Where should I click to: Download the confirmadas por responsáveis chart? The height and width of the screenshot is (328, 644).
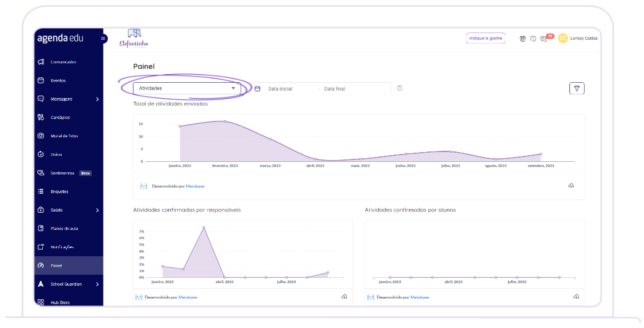click(x=344, y=297)
